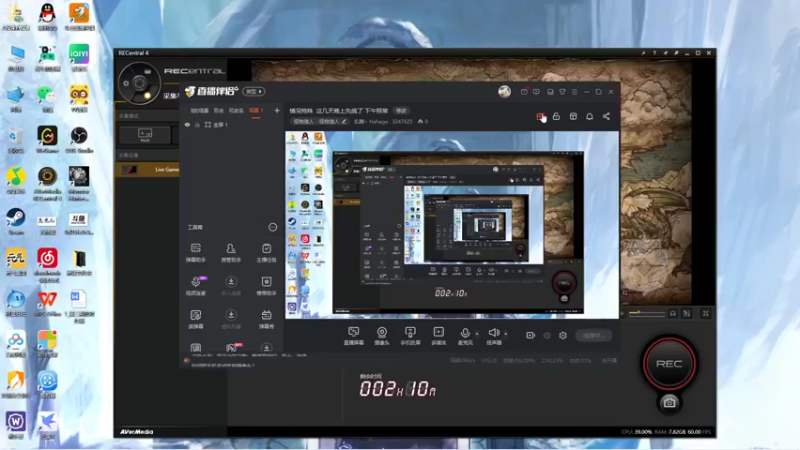The height and width of the screenshot is (450, 800).
Task: Toggle preview eye icon beside settings gear
Action: (x=547, y=335)
